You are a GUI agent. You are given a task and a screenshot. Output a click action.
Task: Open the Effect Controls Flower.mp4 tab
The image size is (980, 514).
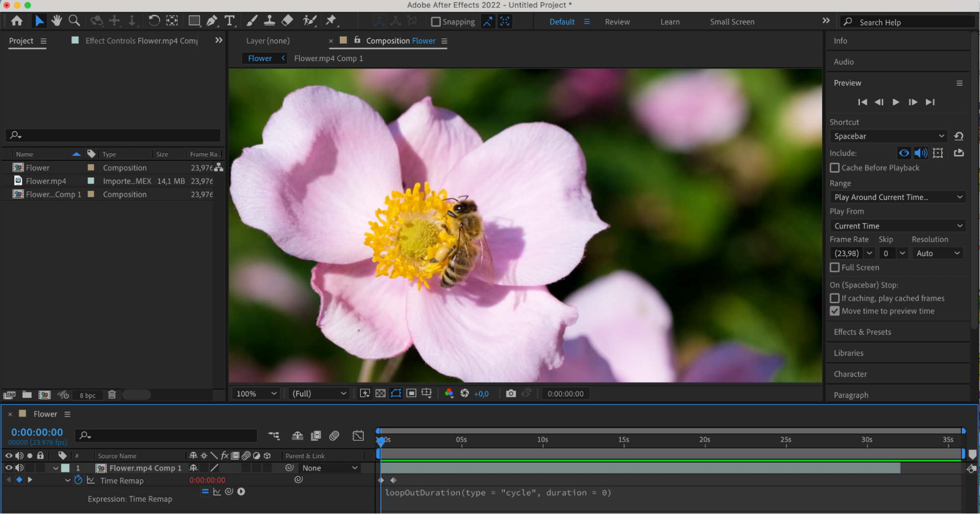(x=141, y=41)
